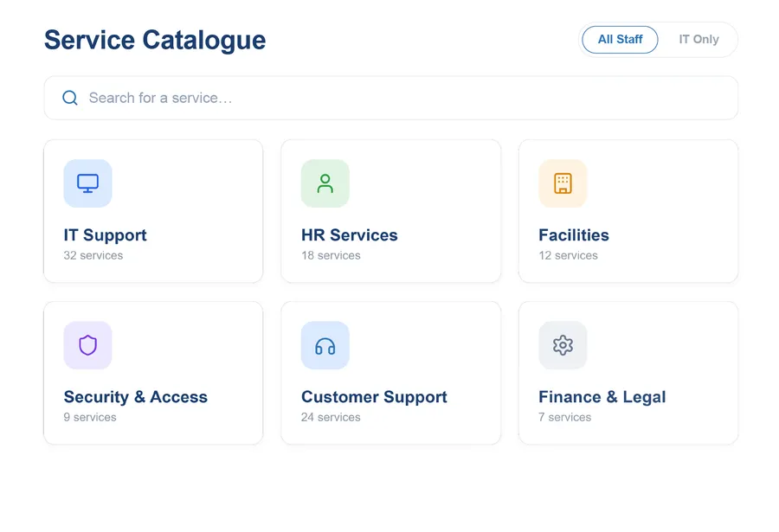Open the IT Support card title
The height and width of the screenshot is (532, 779).
(x=106, y=235)
